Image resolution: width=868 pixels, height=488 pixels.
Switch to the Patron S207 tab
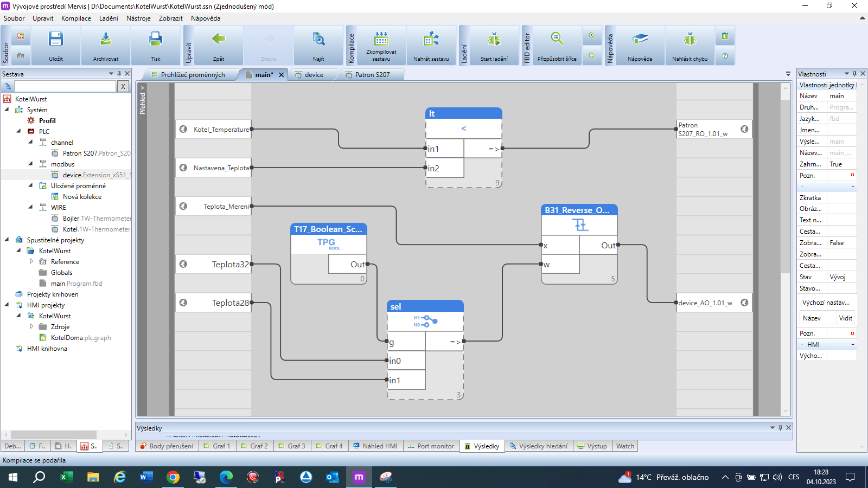372,75
